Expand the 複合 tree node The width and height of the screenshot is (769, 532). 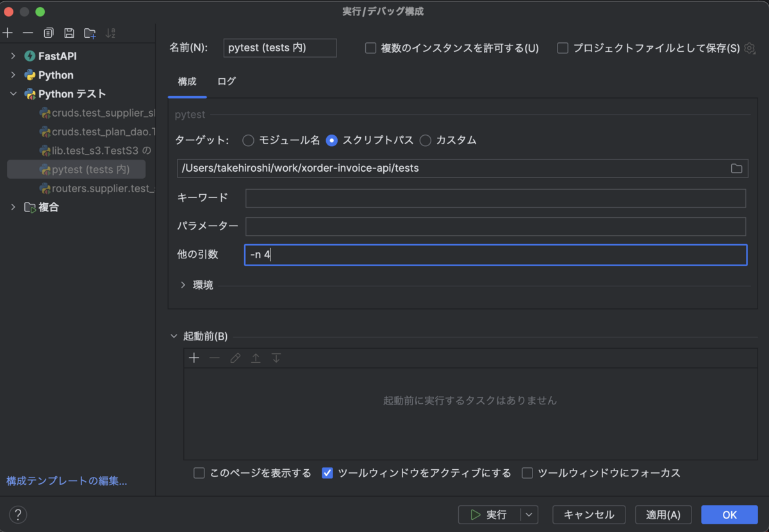pyautogui.click(x=13, y=207)
